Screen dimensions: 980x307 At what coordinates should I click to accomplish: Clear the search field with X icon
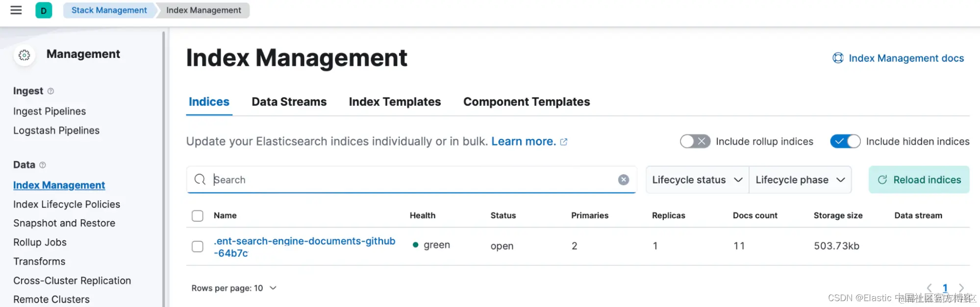pos(623,180)
